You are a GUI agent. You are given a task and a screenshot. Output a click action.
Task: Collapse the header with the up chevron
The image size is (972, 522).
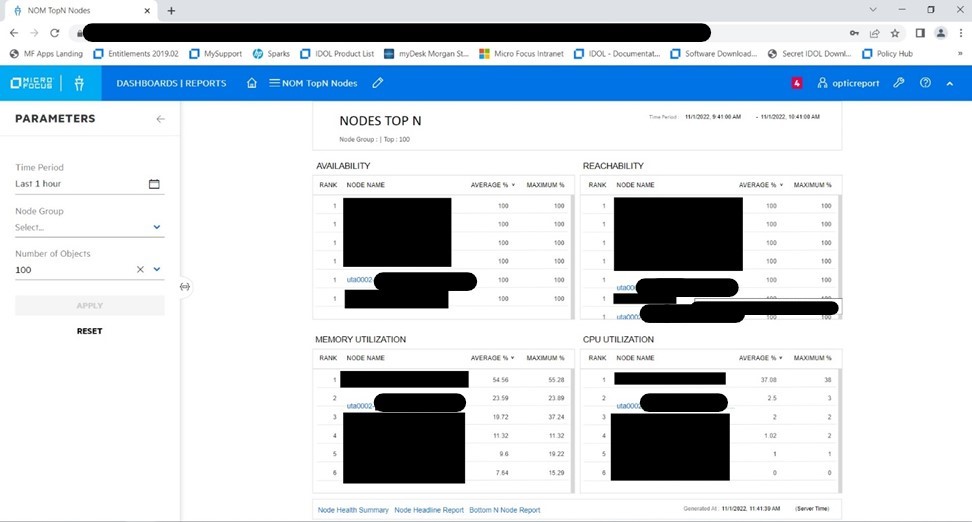coord(950,83)
